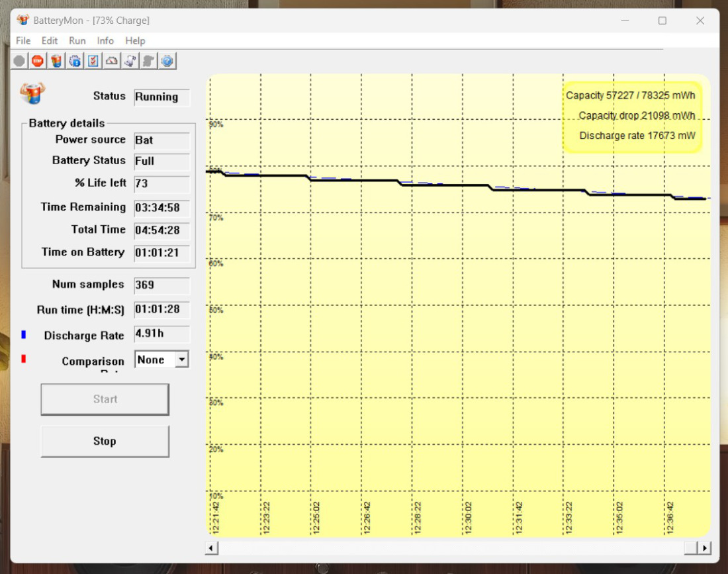The image size is (728, 574).
Task: Click the black discharge line on graph
Action: pyautogui.click(x=445, y=185)
